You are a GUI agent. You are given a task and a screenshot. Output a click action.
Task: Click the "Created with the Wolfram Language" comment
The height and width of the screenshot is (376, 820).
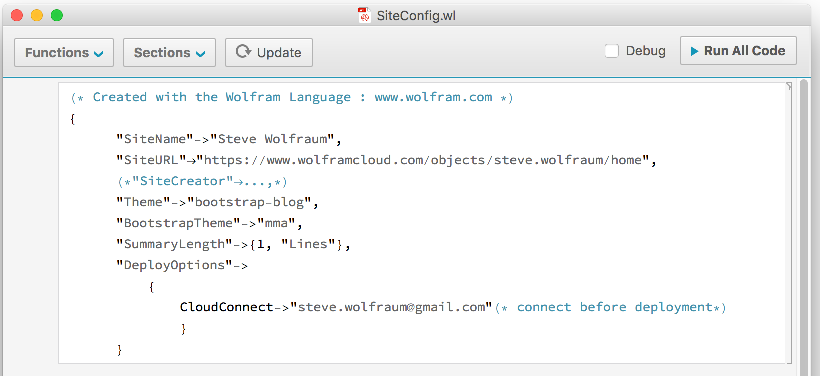pos(292,97)
